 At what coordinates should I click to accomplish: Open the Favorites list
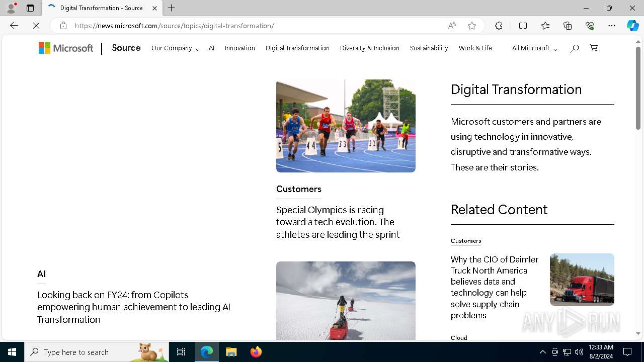tap(545, 26)
